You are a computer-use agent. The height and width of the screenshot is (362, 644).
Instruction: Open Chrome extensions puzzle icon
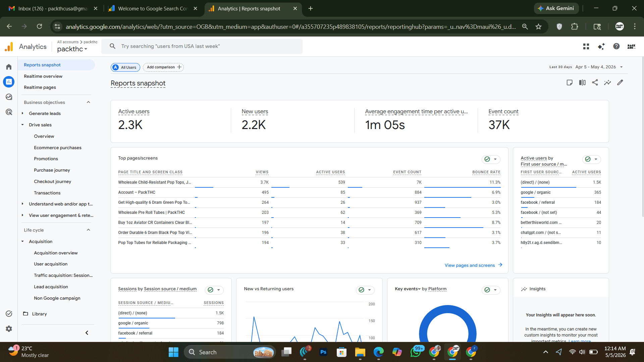coord(575,26)
